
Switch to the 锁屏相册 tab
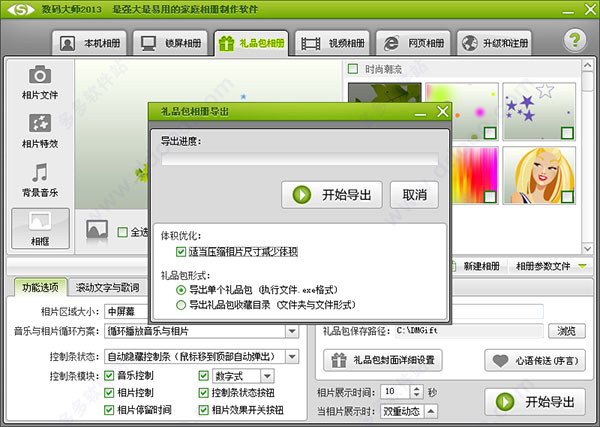[170, 43]
